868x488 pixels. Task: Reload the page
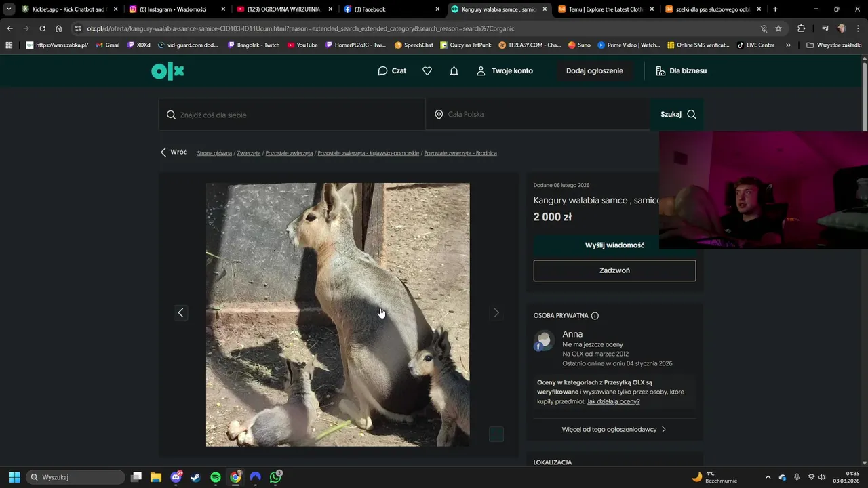tap(42, 28)
